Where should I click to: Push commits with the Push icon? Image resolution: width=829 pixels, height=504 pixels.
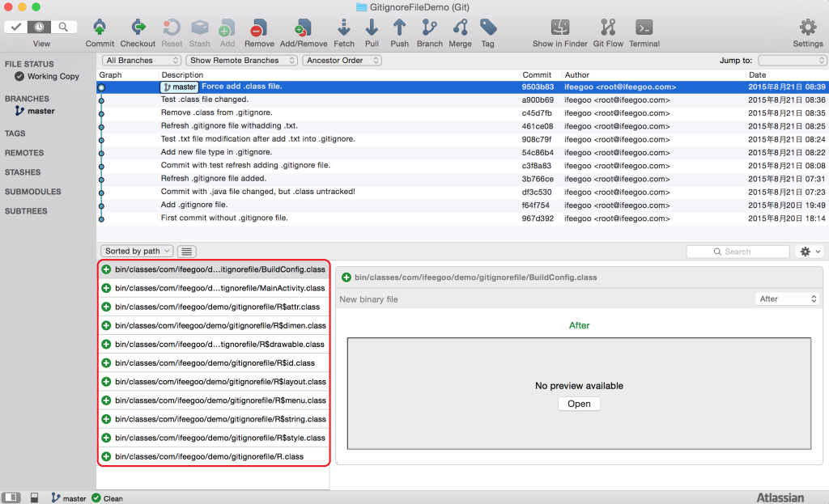tap(400, 28)
